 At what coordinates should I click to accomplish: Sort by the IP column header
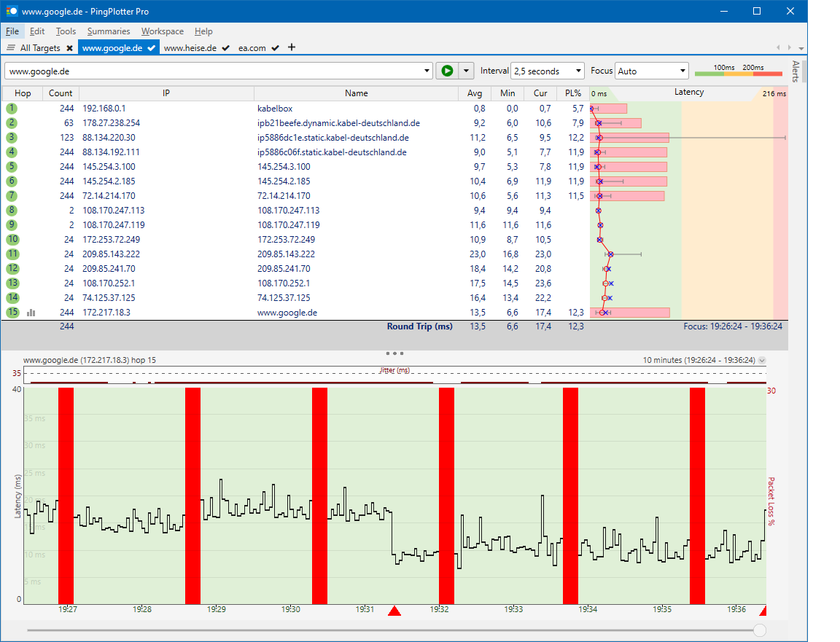166,93
